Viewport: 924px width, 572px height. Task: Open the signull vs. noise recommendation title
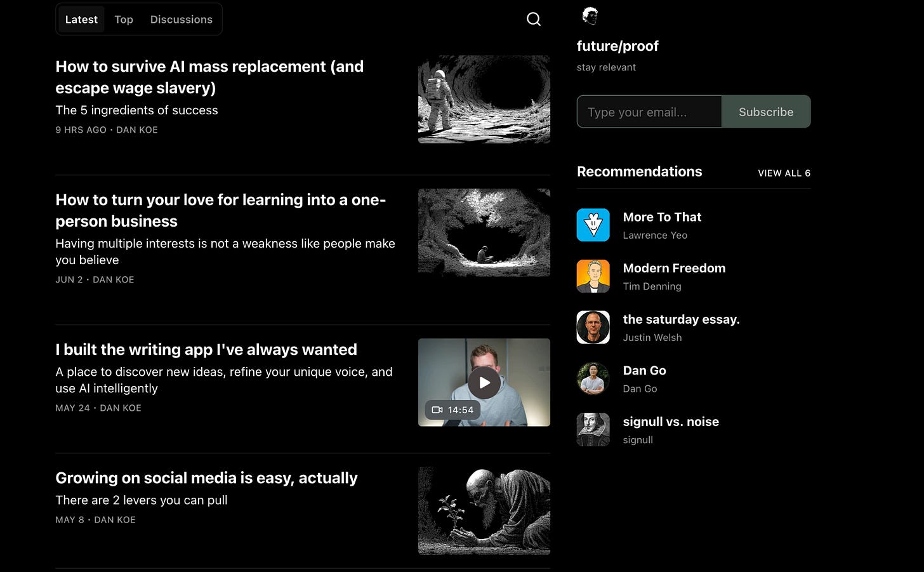tap(671, 422)
